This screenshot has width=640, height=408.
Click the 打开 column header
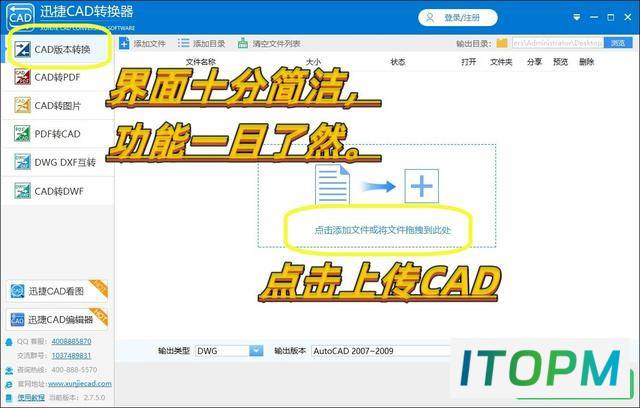(x=469, y=62)
